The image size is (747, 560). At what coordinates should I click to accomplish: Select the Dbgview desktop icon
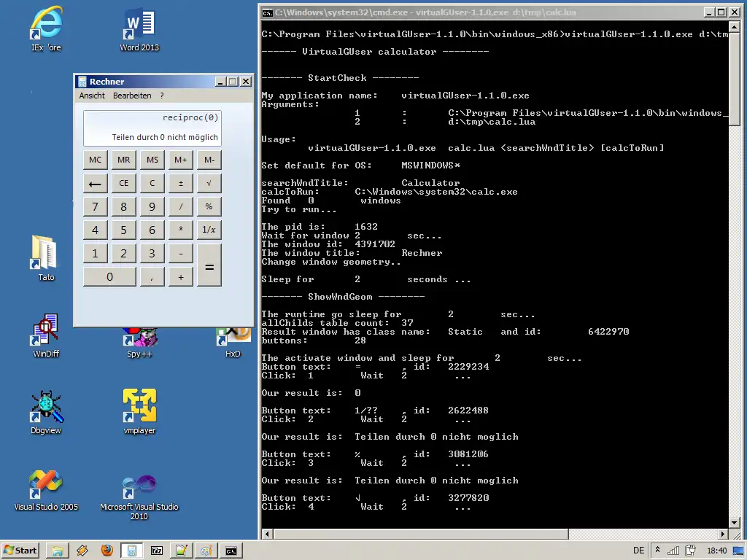[x=46, y=412]
